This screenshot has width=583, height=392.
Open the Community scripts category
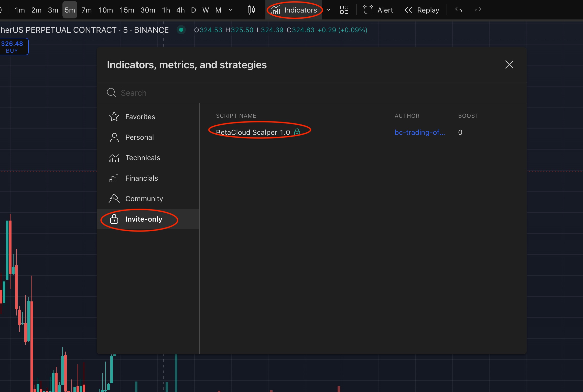click(148, 199)
